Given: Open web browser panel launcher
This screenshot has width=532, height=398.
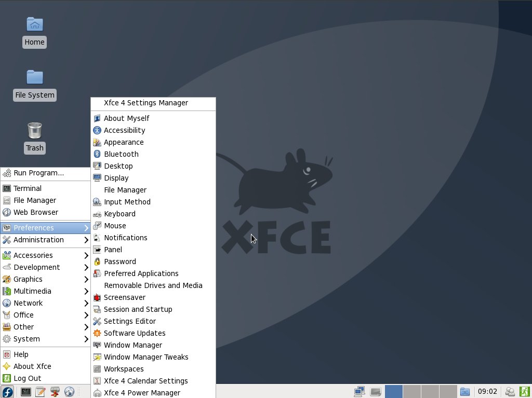Looking at the screenshot, I should [x=69, y=392].
